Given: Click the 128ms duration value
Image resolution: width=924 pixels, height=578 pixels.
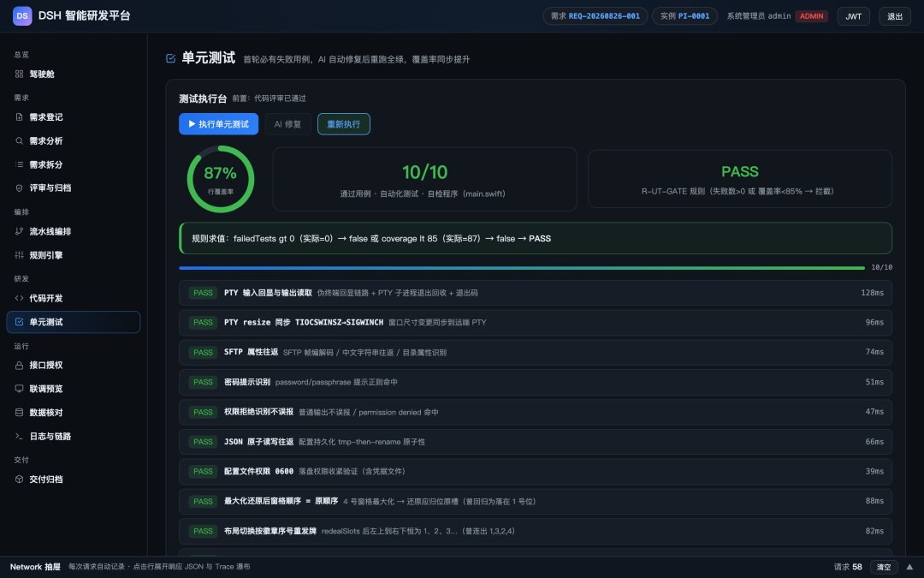Looking at the screenshot, I should pyautogui.click(x=872, y=293).
